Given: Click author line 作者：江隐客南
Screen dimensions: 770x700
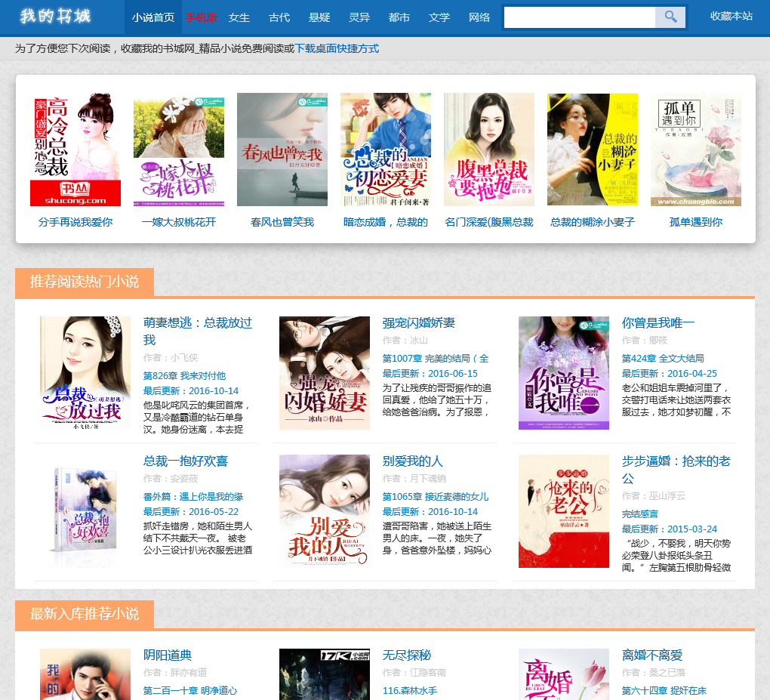Looking at the screenshot, I should [x=414, y=673].
